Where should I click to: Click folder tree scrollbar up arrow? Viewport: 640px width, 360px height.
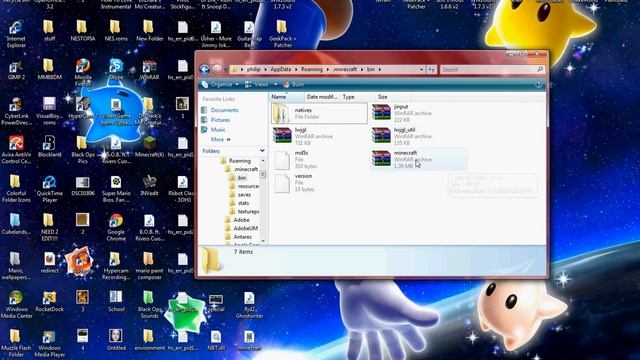pyautogui.click(x=263, y=161)
